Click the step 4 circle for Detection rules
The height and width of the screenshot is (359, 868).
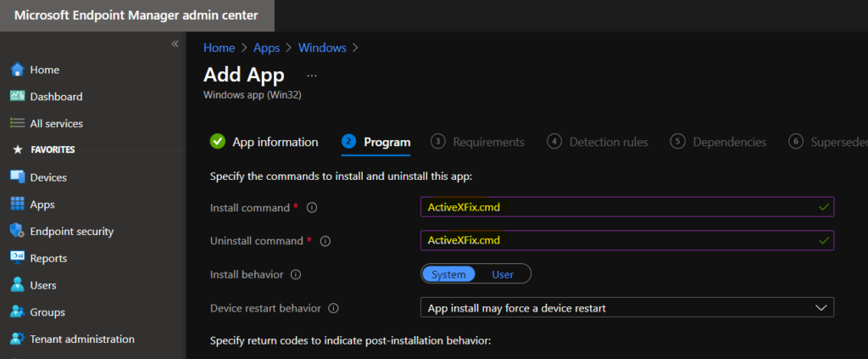click(x=554, y=142)
